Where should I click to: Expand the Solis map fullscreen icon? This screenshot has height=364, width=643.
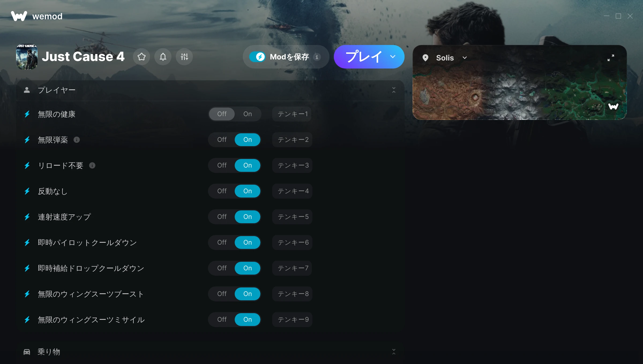[611, 58]
